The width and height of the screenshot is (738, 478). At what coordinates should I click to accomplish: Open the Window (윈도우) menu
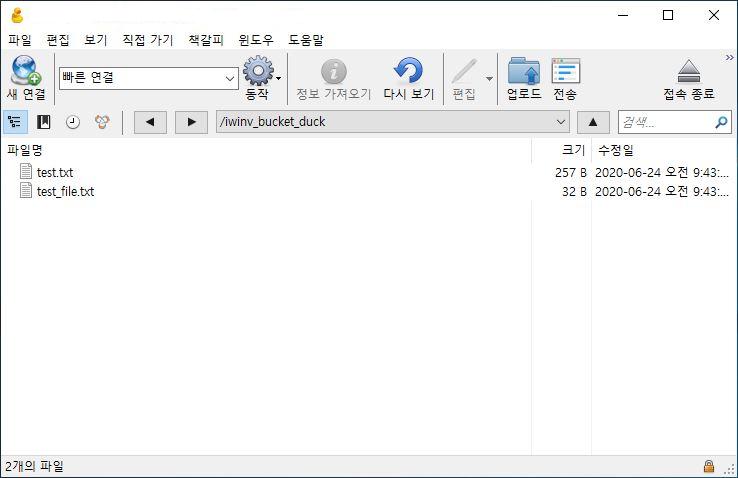coord(256,40)
